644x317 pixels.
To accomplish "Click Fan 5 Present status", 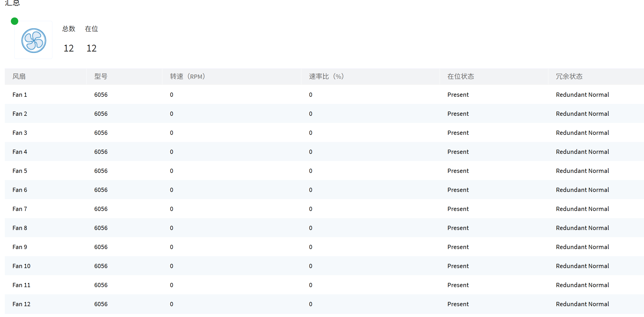I will 458,171.
